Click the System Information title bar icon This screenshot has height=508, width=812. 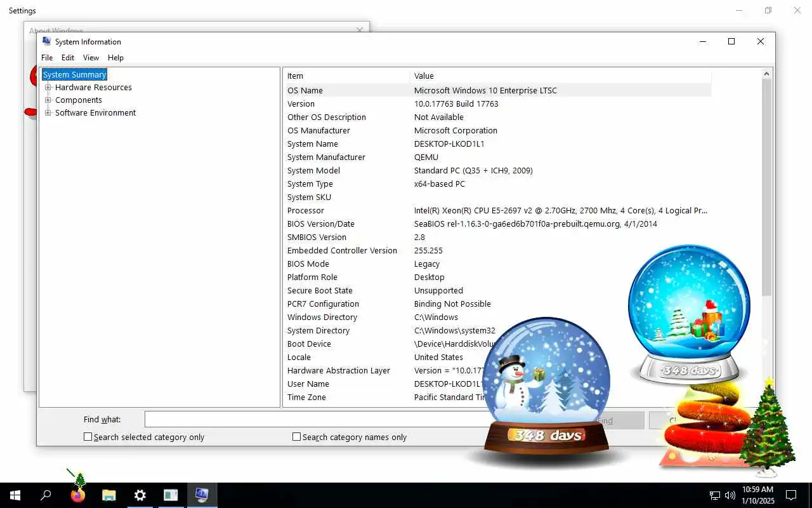click(x=46, y=41)
